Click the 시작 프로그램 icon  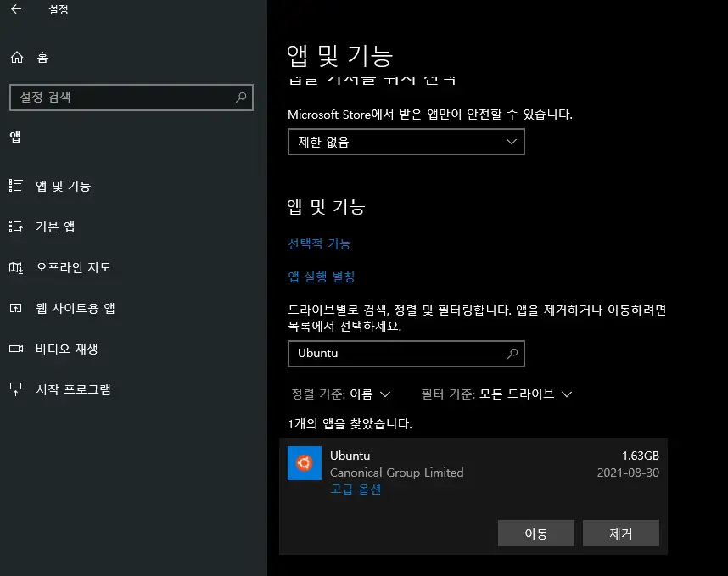(x=16, y=389)
